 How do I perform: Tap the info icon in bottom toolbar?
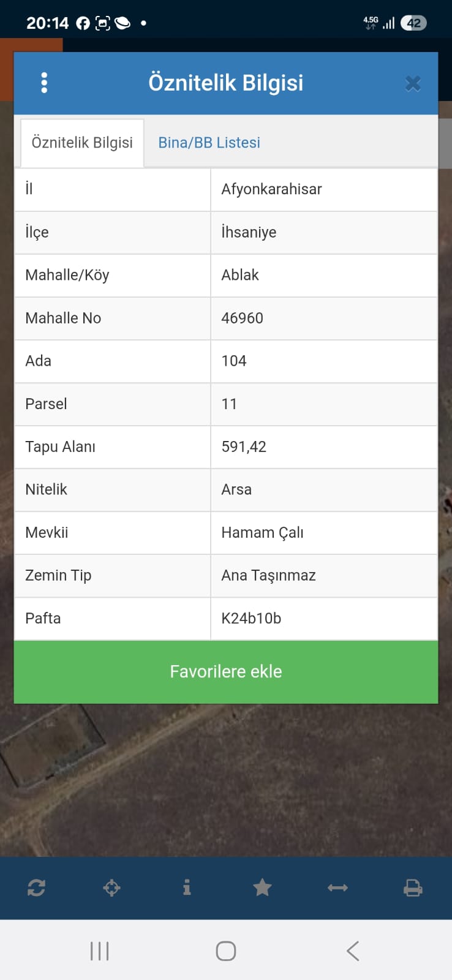coord(187,888)
